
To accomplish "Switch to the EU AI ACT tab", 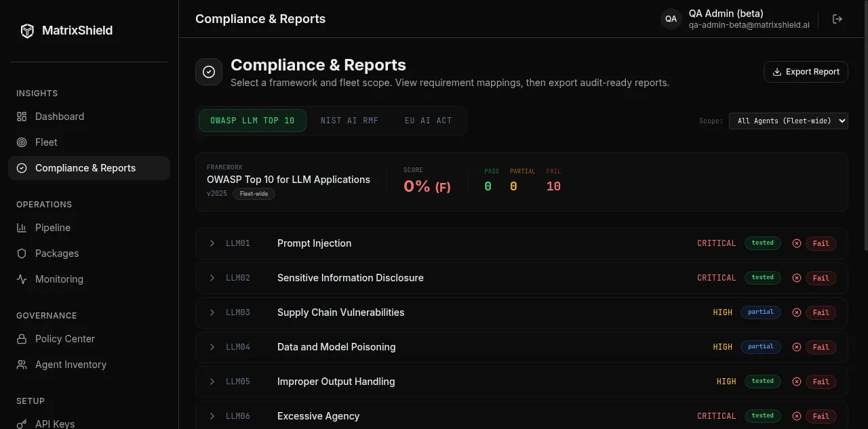I will click(428, 121).
